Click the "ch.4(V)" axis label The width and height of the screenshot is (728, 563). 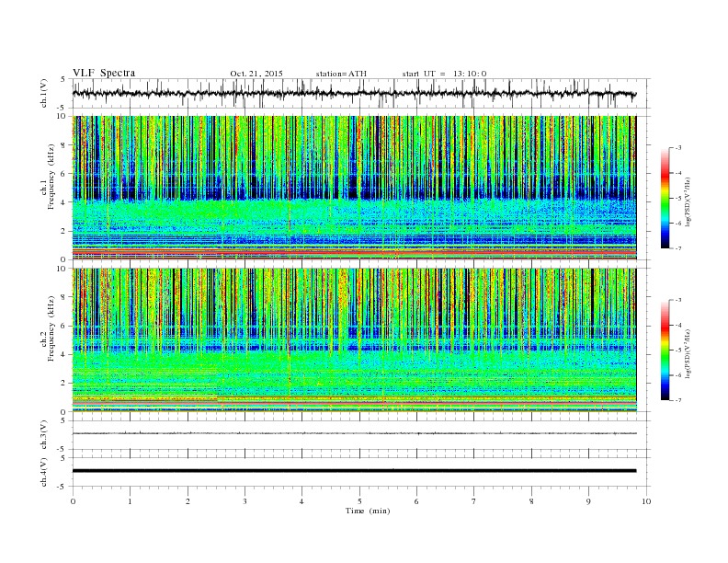click(x=44, y=473)
